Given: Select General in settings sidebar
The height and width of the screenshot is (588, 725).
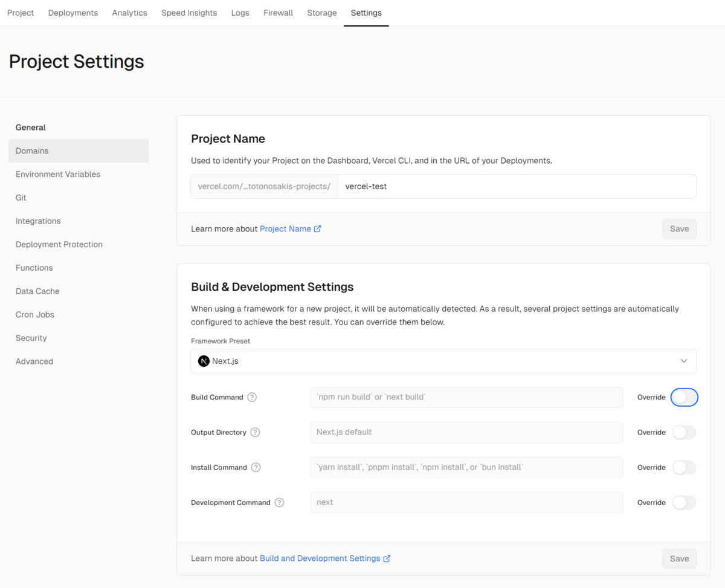Looking at the screenshot, I should point(79,128).
